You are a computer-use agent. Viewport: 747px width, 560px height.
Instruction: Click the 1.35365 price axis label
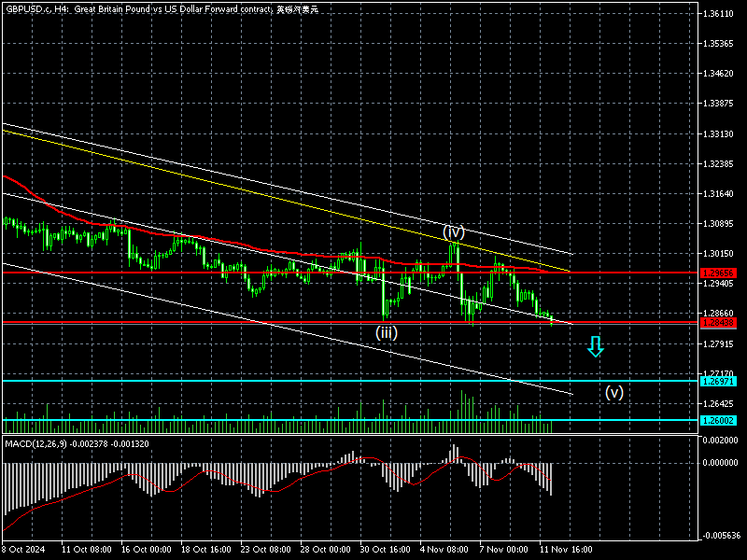click(718, 44)
